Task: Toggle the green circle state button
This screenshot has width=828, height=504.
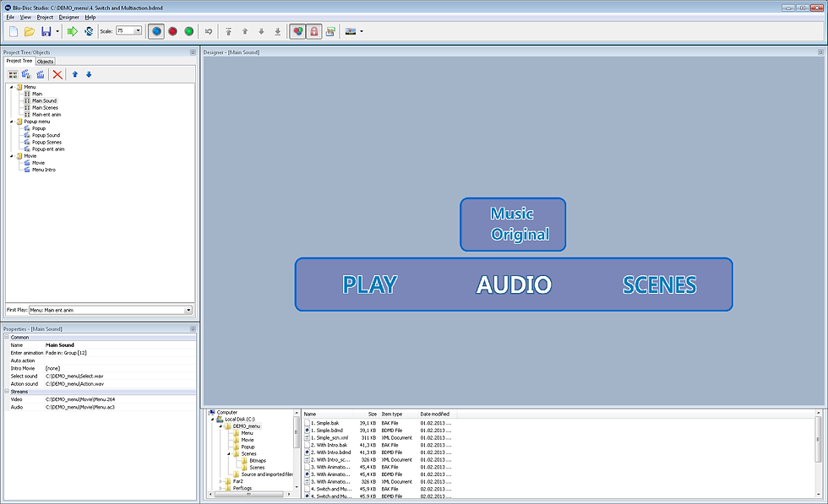Action: (x=188, y=32)
